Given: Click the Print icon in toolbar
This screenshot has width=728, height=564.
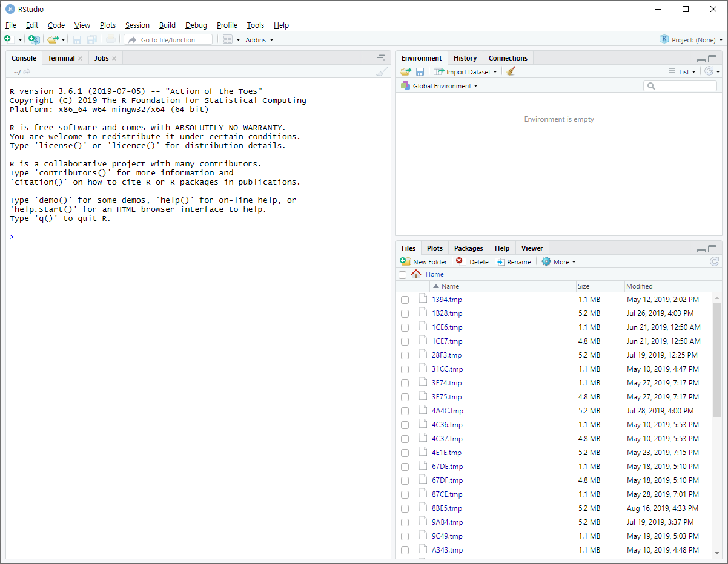Looking at the screenshot, I should [110, 39].
